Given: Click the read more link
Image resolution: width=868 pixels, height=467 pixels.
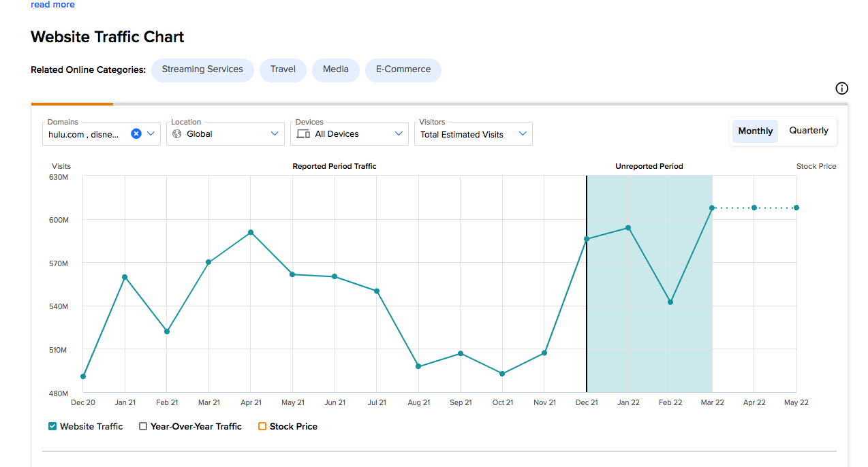Looking at the screenshot, I should tap(52, 5).
